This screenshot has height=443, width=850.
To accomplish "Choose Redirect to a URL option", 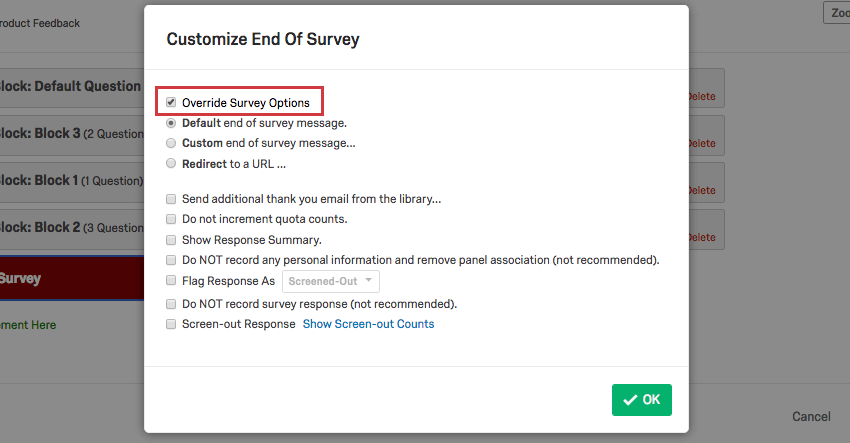I will pyautogui.click(x=172, y=163).
